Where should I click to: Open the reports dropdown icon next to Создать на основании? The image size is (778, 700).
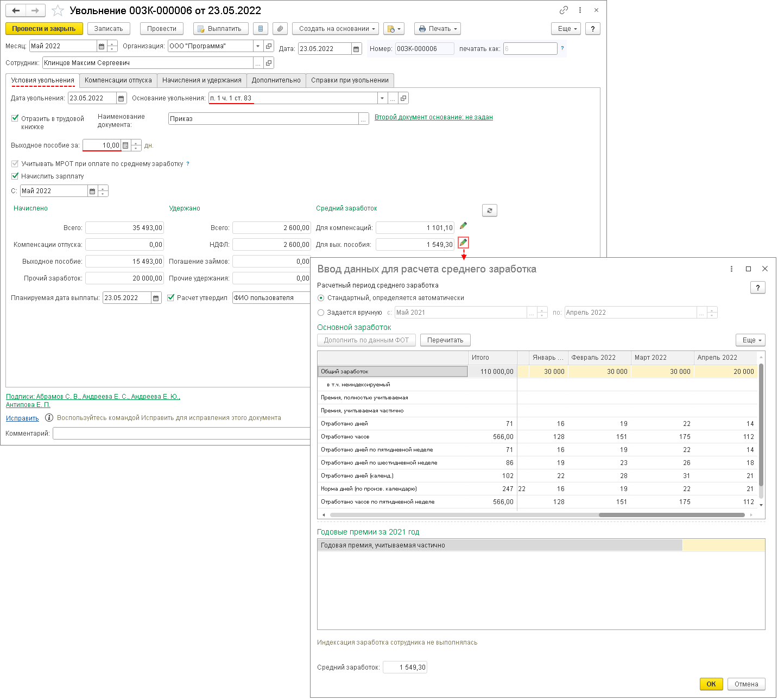394,29
